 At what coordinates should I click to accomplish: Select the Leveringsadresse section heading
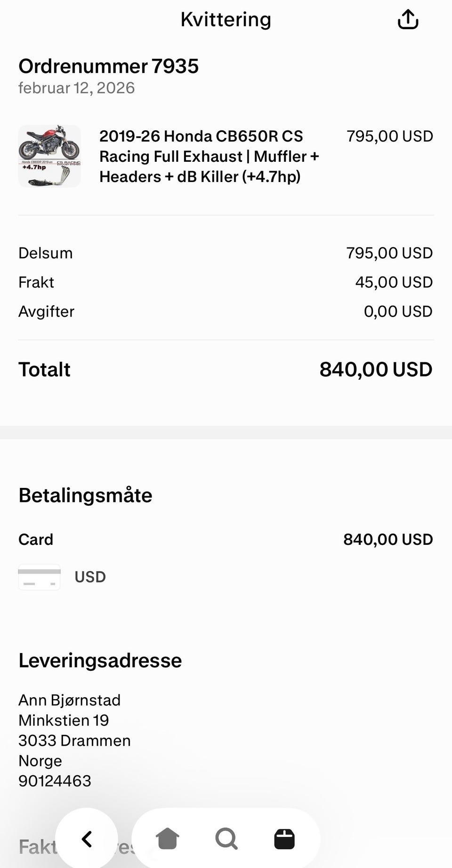tap(100, 661)
